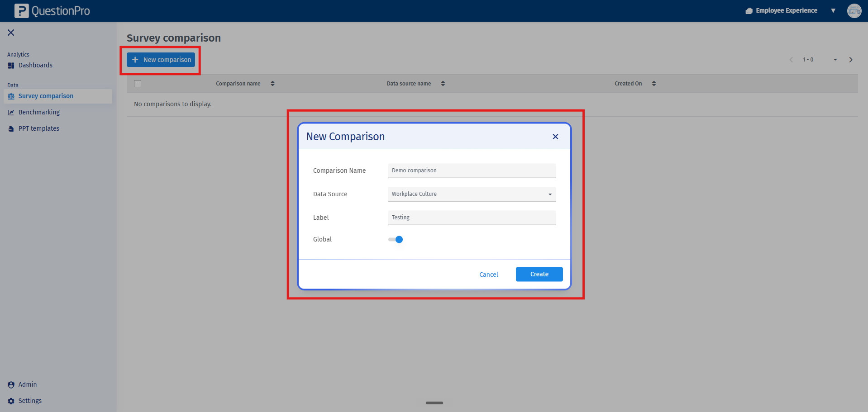Click the Create button
Viewport: 868px width, 412px height.
(539, 274)
